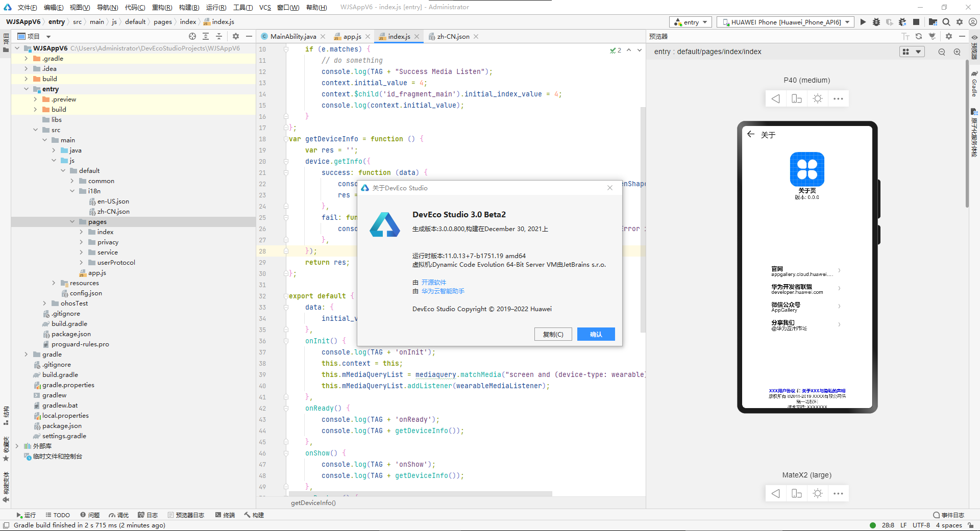Select config.json in the project tree

tap(85, 293)
